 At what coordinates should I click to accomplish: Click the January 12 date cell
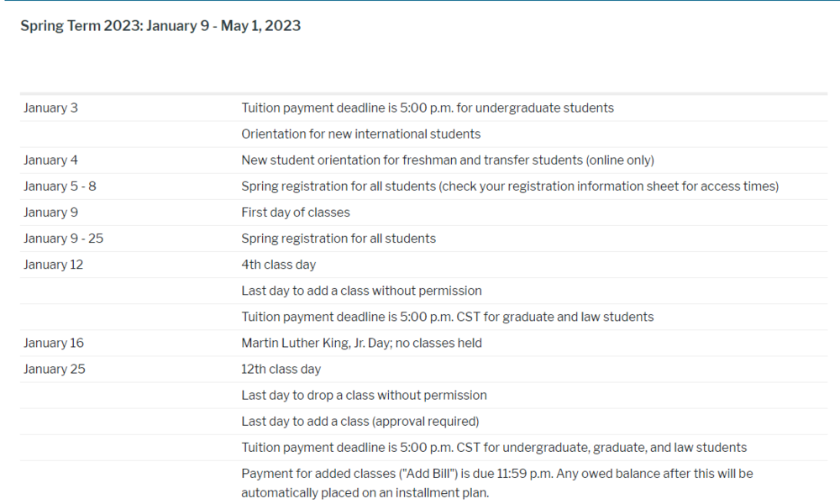[x=53, y=264]
